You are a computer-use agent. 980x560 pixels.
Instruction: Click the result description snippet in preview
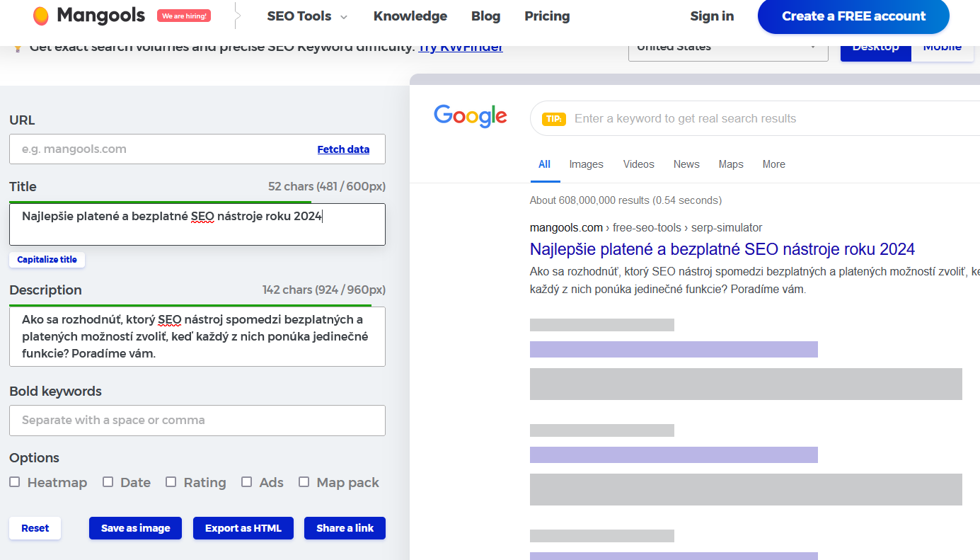(755, 280)
